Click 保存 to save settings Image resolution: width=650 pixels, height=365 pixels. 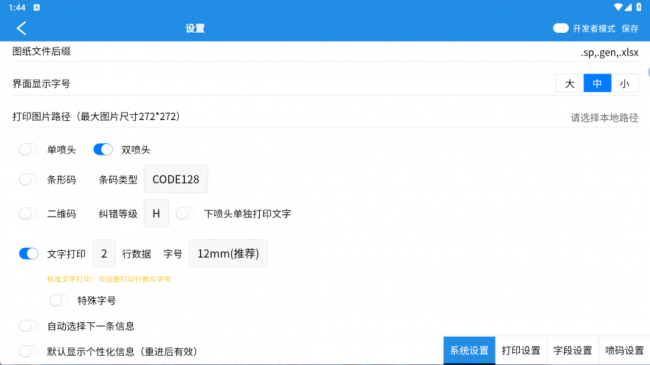point(630,28)
